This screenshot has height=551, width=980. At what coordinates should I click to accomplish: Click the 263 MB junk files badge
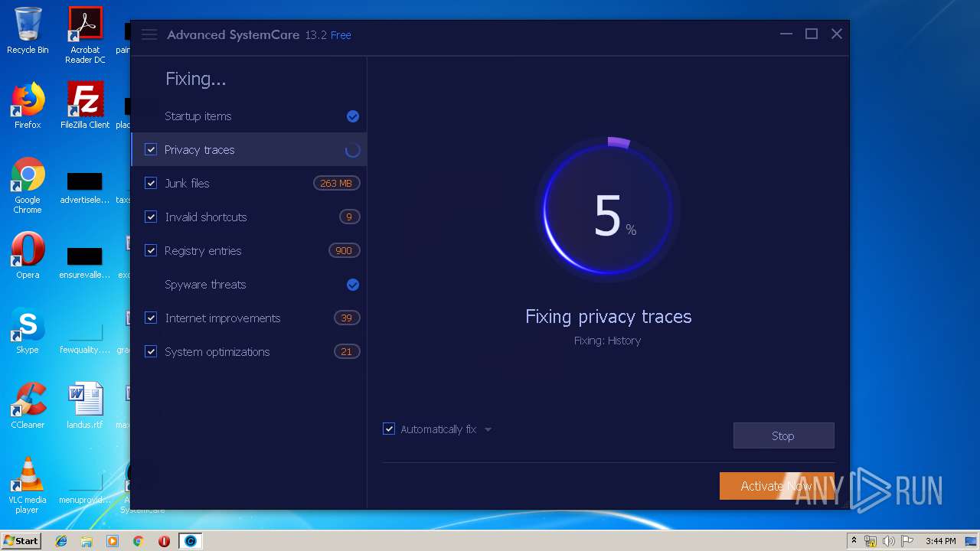pyautogui.click(x=336, y=184)
